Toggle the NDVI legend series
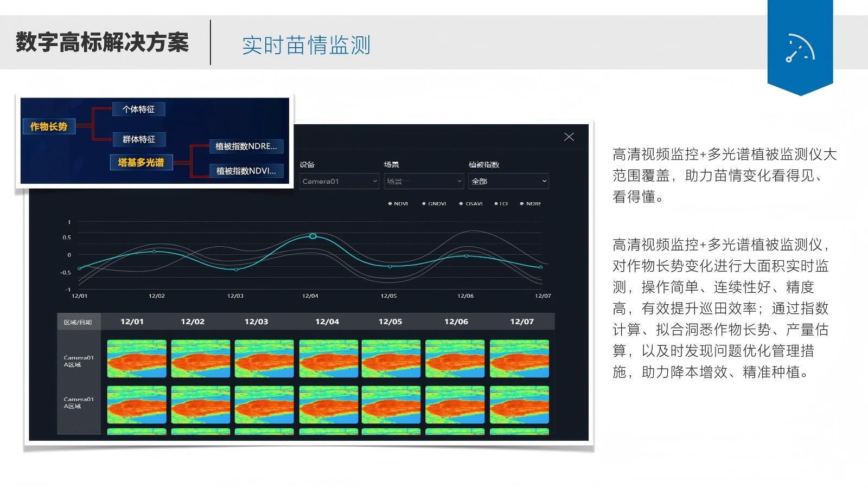 click(398, 204)
